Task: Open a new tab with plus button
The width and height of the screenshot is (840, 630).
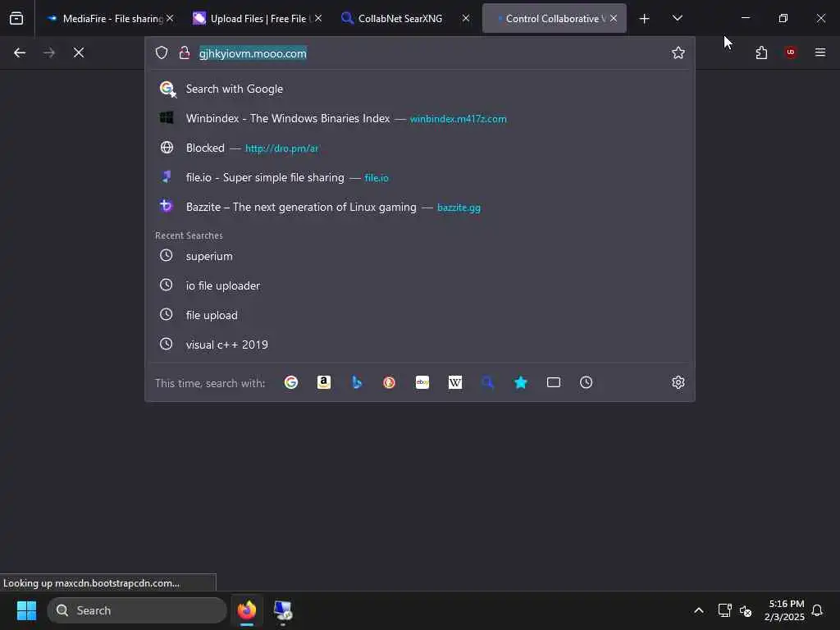Action: point(645,19)
